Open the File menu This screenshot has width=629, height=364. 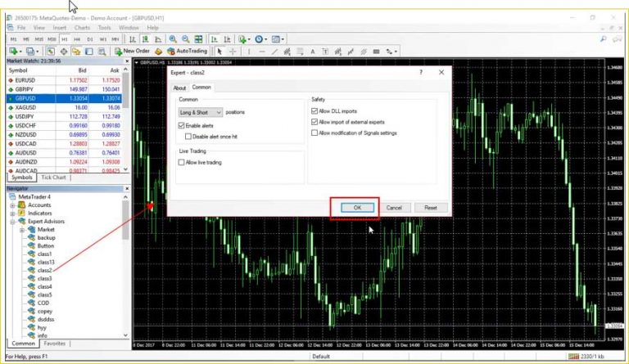(x=21, y=28)
